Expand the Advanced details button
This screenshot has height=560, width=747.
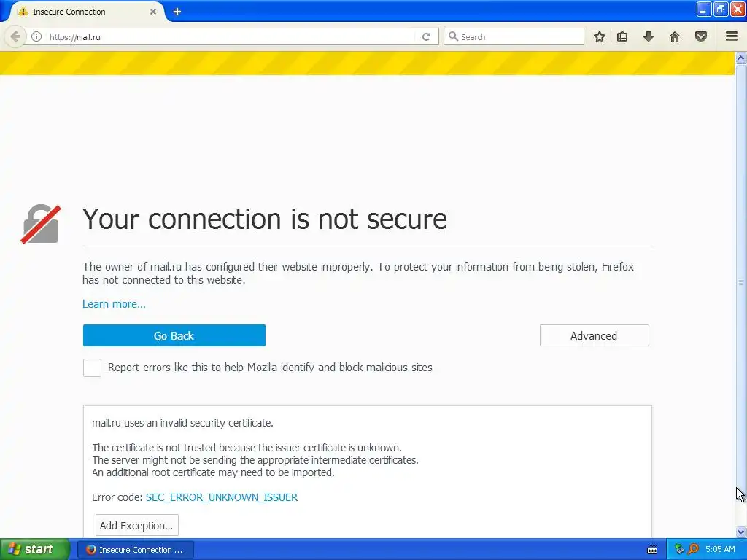(594, 335)
